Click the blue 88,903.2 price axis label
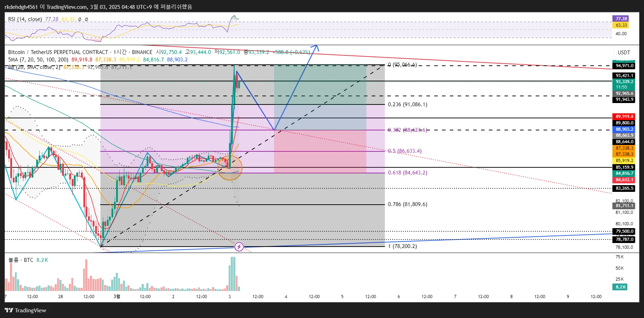 (x=624, y=129)
